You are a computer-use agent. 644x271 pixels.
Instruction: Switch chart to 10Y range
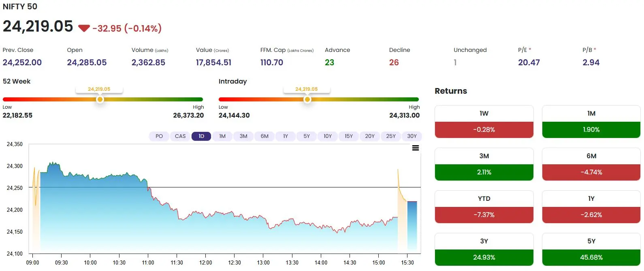tap(328, 136)
